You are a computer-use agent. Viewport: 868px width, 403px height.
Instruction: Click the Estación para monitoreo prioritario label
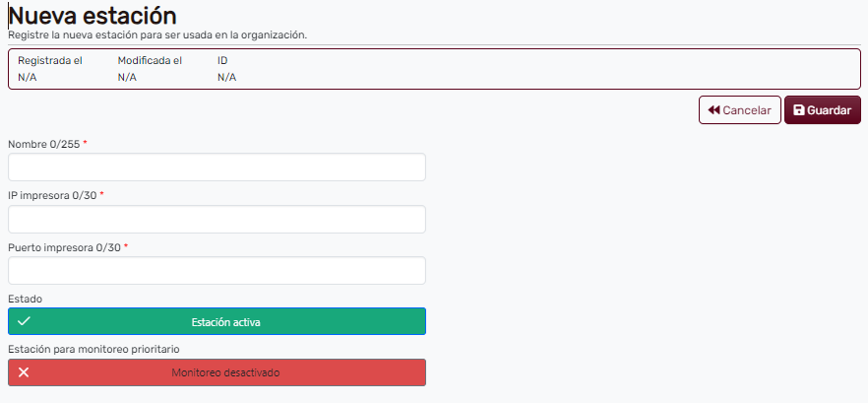pyautogui.click(x=94, y=349)
